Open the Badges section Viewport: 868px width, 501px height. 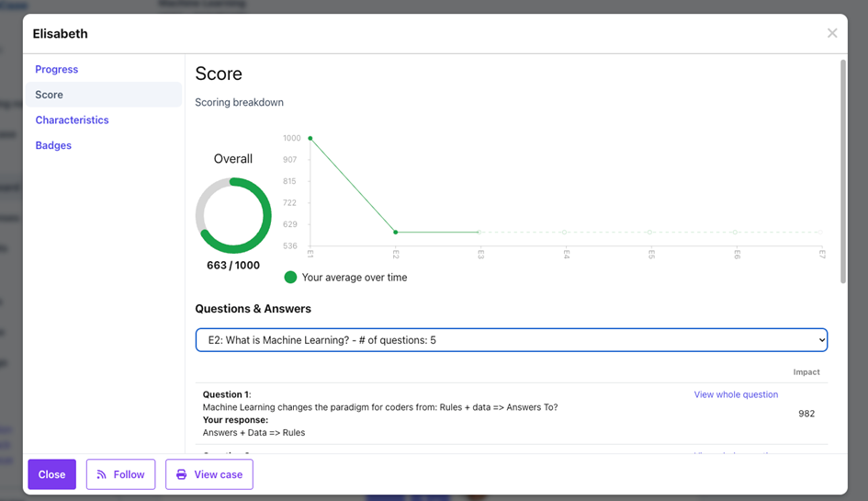click(x=53, y=145)
